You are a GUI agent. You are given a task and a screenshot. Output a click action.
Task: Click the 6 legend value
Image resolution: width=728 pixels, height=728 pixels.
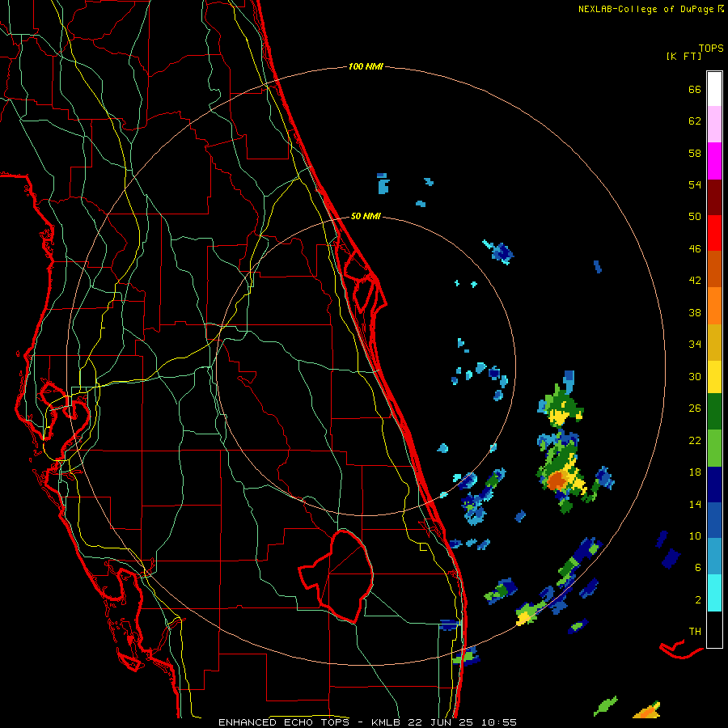697,567
